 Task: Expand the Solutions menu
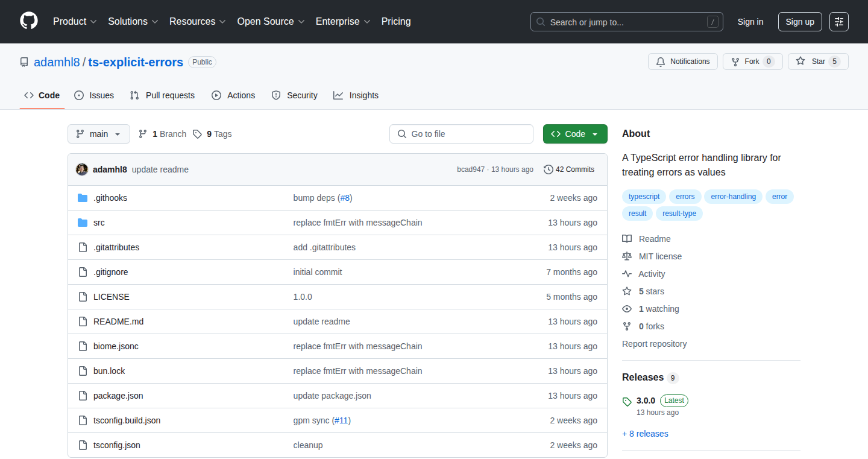point(133,22)
